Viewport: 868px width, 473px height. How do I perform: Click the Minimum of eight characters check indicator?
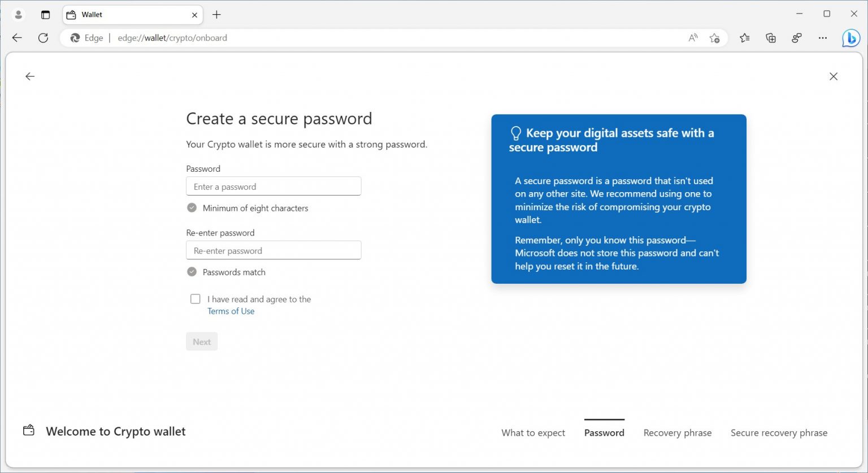(x=192, y=207)
